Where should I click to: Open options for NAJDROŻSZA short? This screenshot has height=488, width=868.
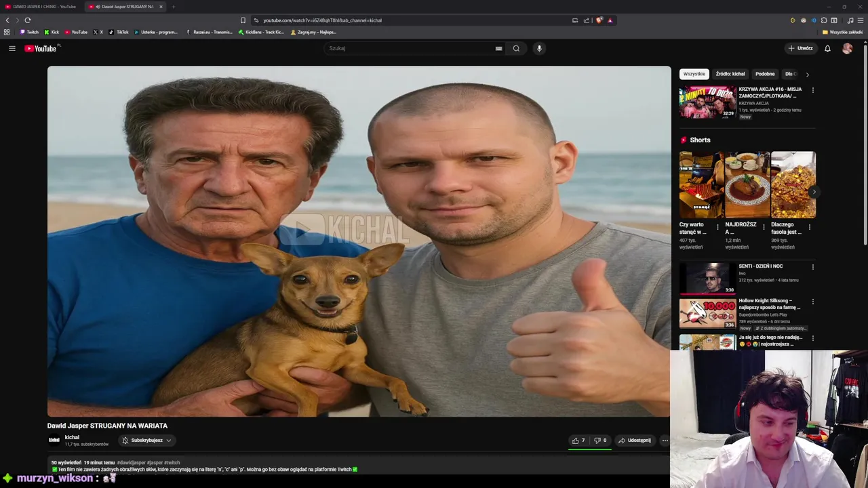(x=764, y=227)
